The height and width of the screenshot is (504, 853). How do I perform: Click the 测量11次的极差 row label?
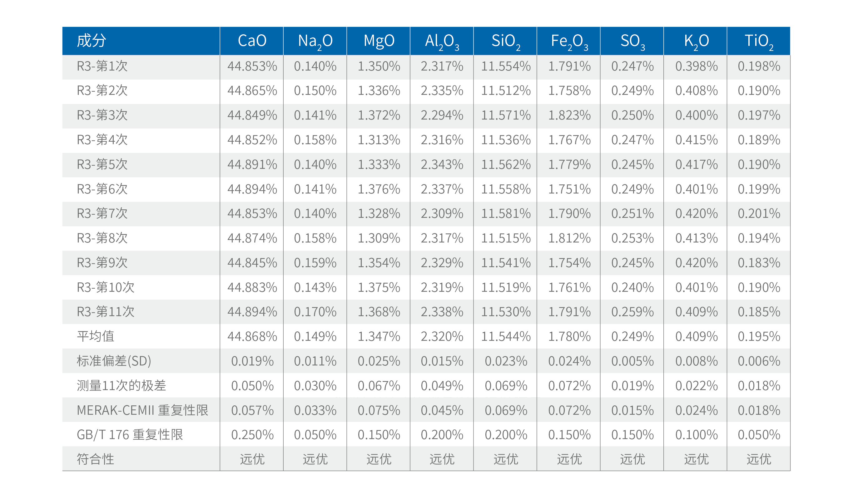tap(121, 386)
